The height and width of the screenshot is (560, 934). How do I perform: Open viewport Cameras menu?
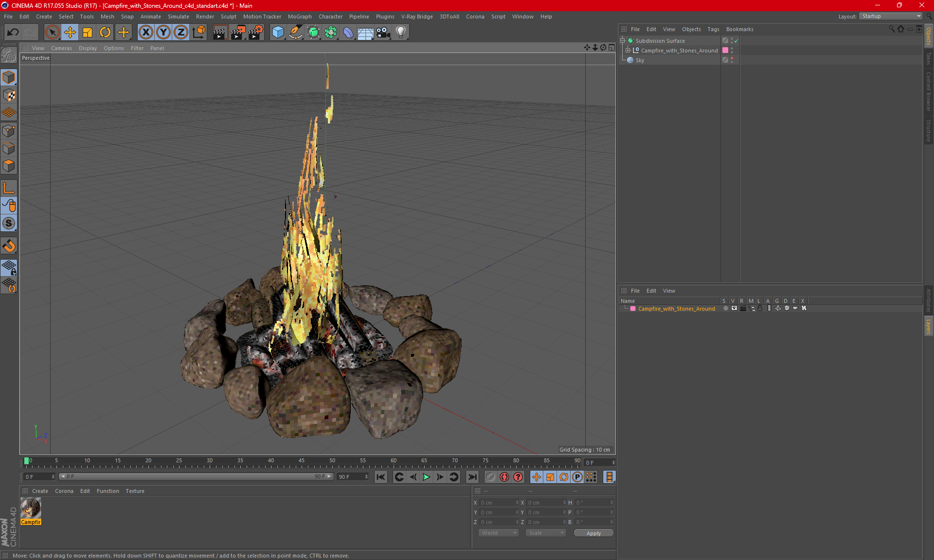click(x=61, y=48)
